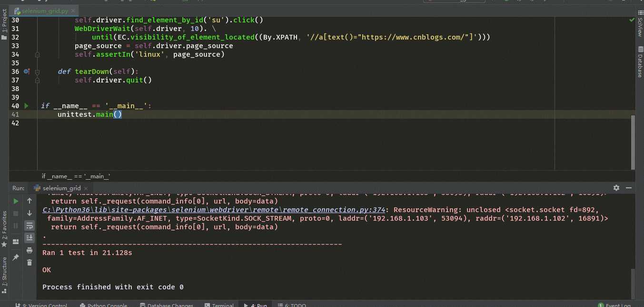644x307 pixels.
Task: Click the Stop process square icon
Action: point(16,214)
